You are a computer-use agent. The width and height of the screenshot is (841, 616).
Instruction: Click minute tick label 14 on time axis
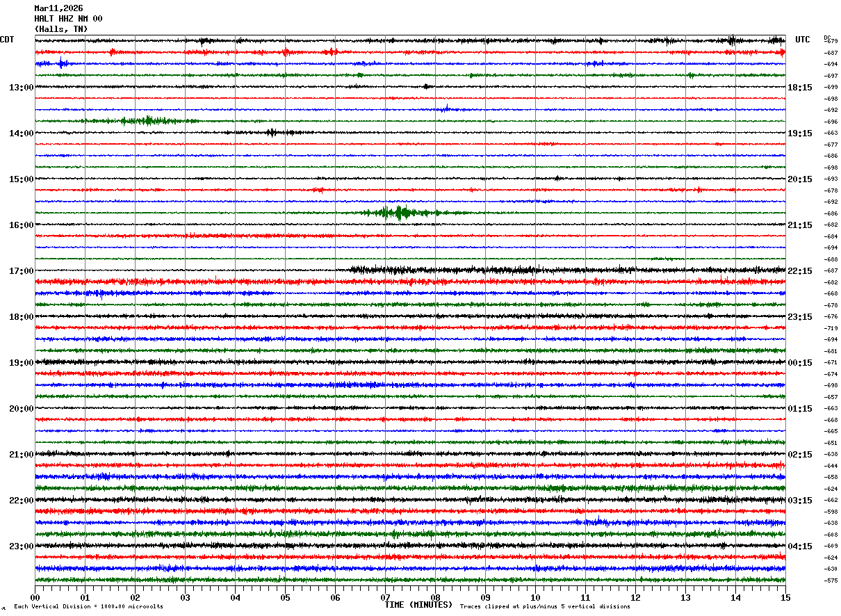(x=735, y=597)
